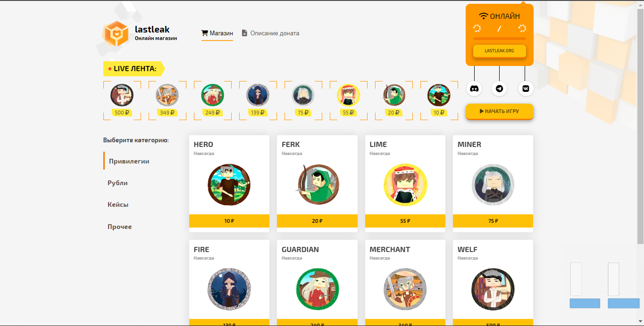Image resolution: width=644 pixels, height=326 pixels.
Task: Open the Описание доната tab
Action: 270,33
